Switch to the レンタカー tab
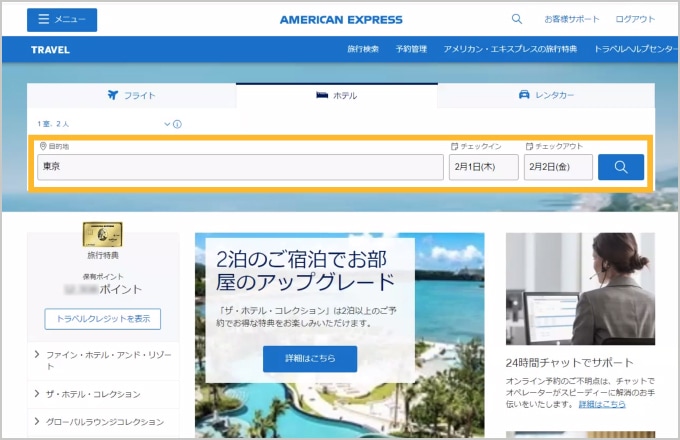The width and height of the screenshot is (680, 440). (x=546, y=95)
